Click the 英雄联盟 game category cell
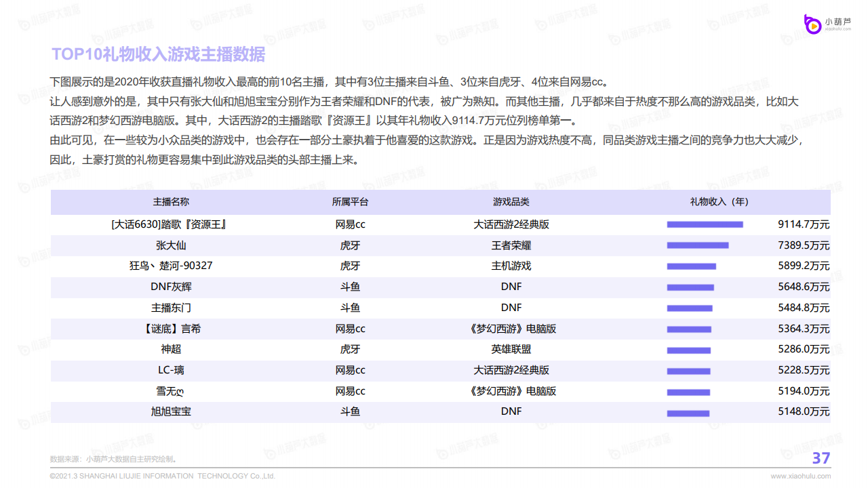Image resolution: width=868 pixels, height=488 pixels. click(511, 349)
